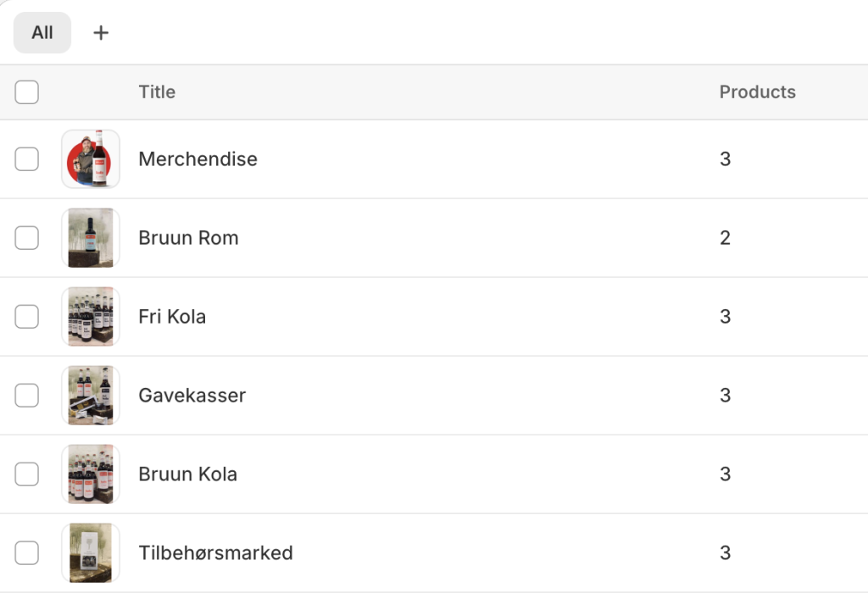Click the Tilbehørsmarked thumbnail image
868x593 pixels.
(91, 552)
